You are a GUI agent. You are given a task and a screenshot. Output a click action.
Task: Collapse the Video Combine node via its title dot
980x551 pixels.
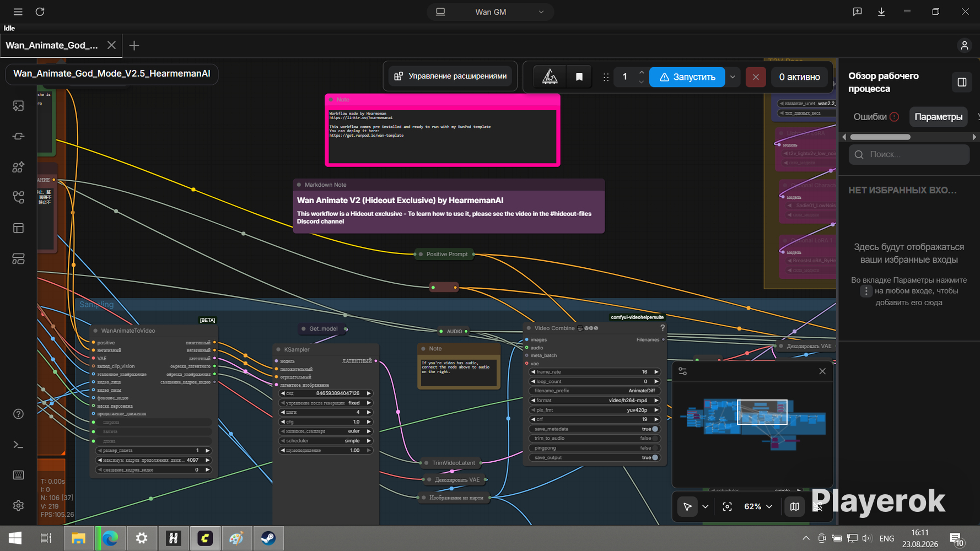pos(529,328)
